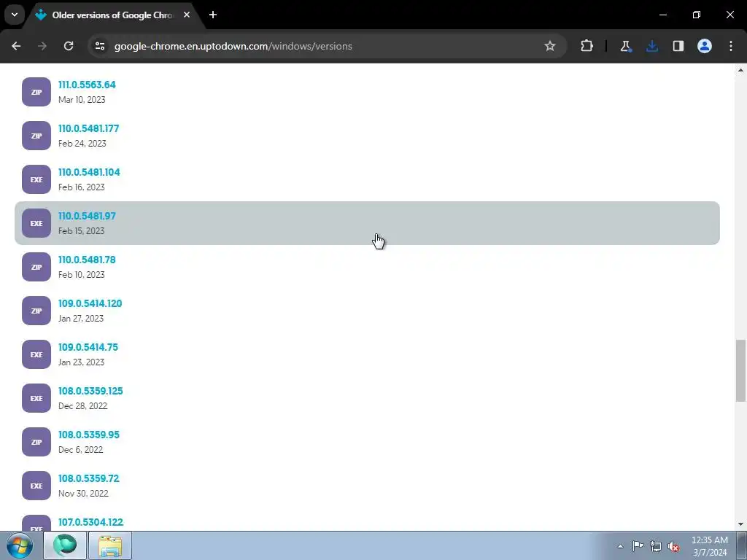Open version link 110.0.5481.177
747x560 pixels.
[x=88, y=128]
